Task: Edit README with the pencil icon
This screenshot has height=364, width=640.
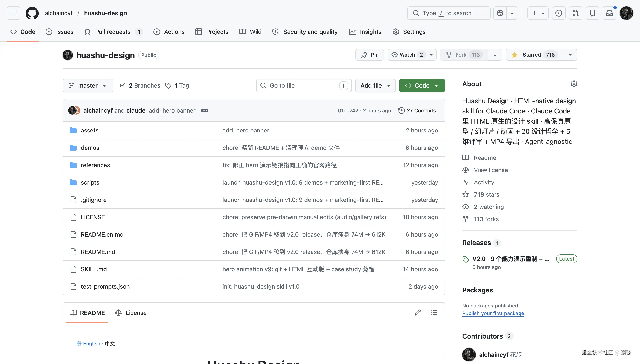Action: (x=418, y=313)
